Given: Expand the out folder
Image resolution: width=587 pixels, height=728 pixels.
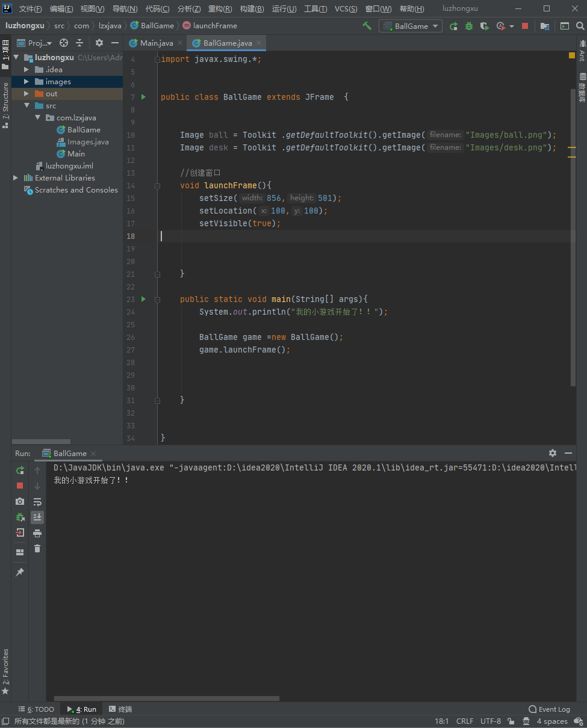Looking at the screenshot, I should pos(26,94).
